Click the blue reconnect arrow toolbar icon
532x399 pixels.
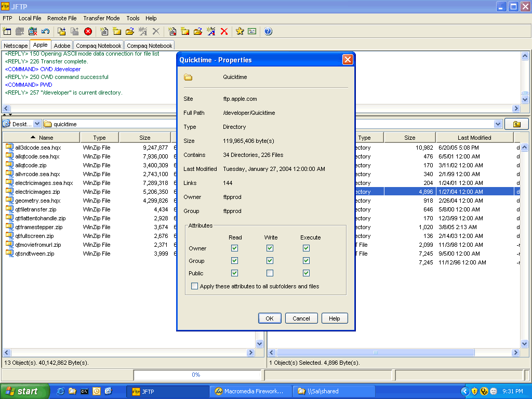[x=46, y=32]
